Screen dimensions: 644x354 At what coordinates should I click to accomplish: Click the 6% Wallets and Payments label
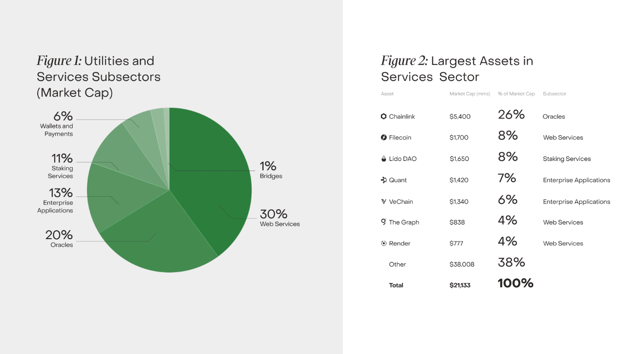58,124
